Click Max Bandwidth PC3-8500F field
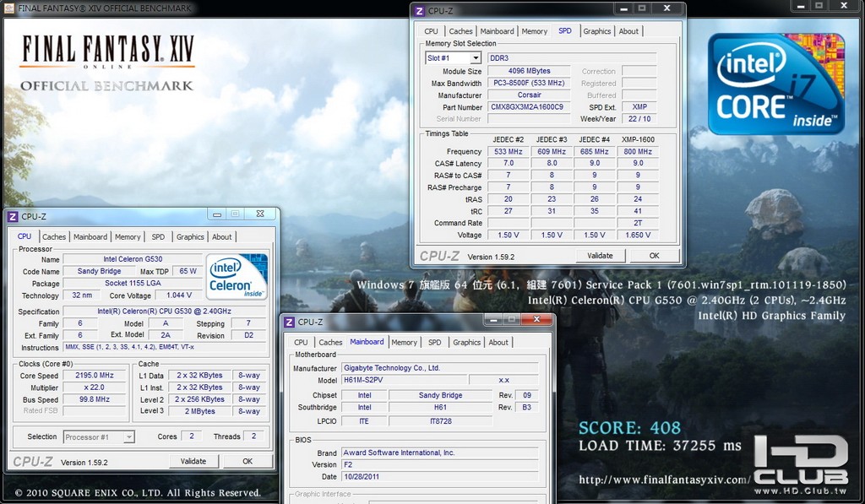 (x=528, y=84)
